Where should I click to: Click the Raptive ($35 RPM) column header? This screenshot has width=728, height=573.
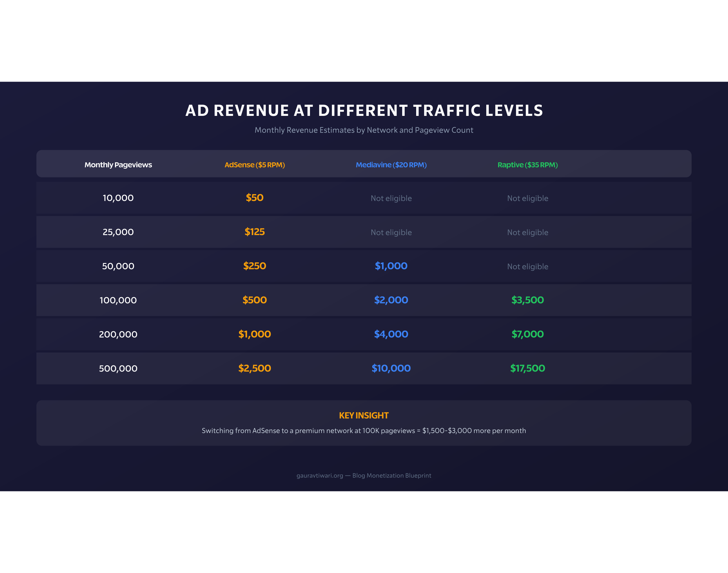point(527,165)
